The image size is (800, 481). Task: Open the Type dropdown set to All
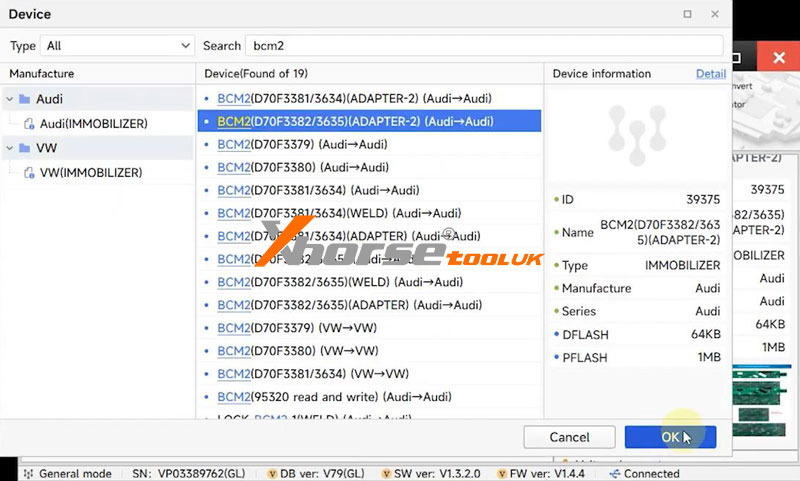coord(117,46)
